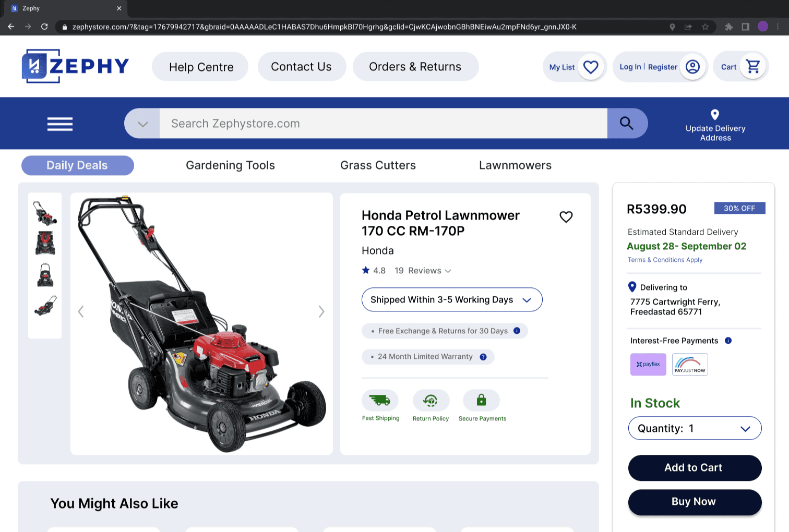789x532 pixels.
Task: Add lawnmower to wishlist heart
Action: pos(566,217)
